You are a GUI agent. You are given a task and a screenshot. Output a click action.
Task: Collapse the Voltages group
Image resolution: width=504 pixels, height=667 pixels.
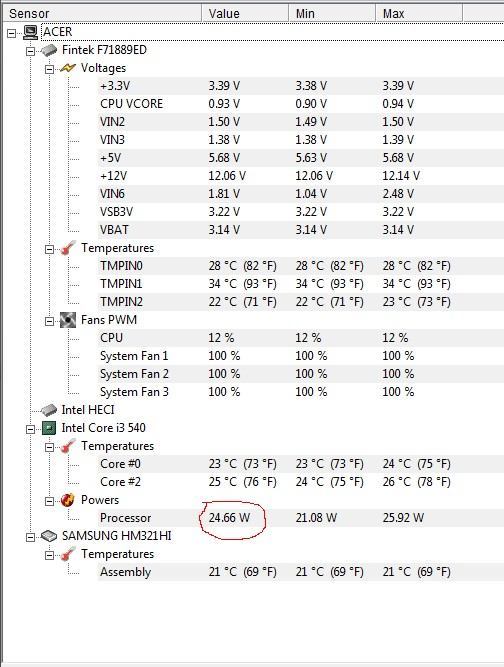tap(49, 69)
